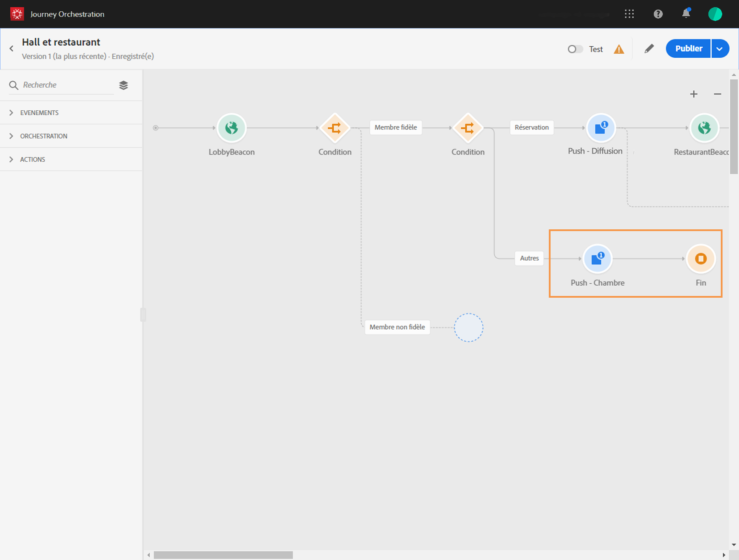739x560 pixels.
Task: Open the orange warning triangle alerts
Action: (619, 49)
